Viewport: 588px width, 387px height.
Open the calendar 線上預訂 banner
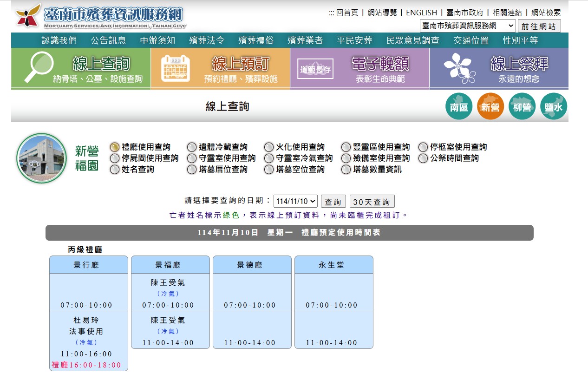(220, 68)
